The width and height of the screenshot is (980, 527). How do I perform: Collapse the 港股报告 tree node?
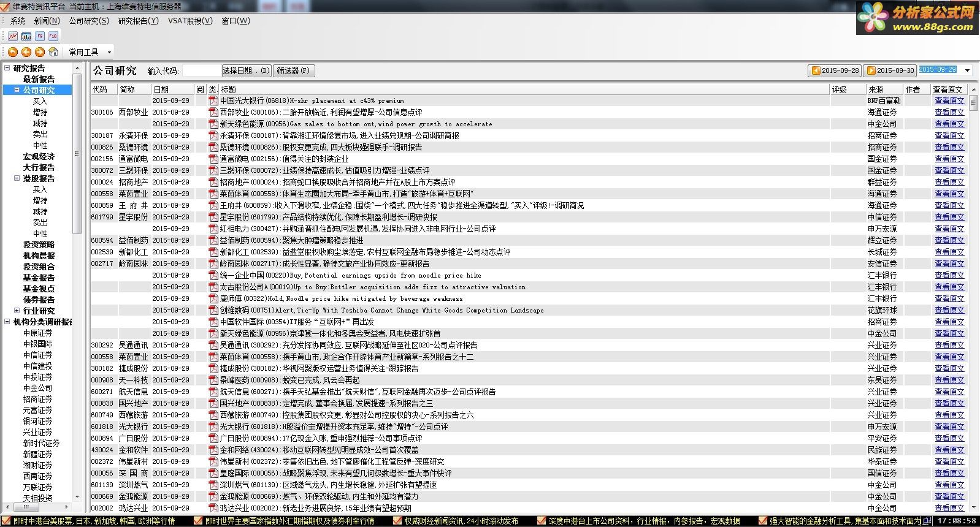pyautogui.click(x=17, y=178)
